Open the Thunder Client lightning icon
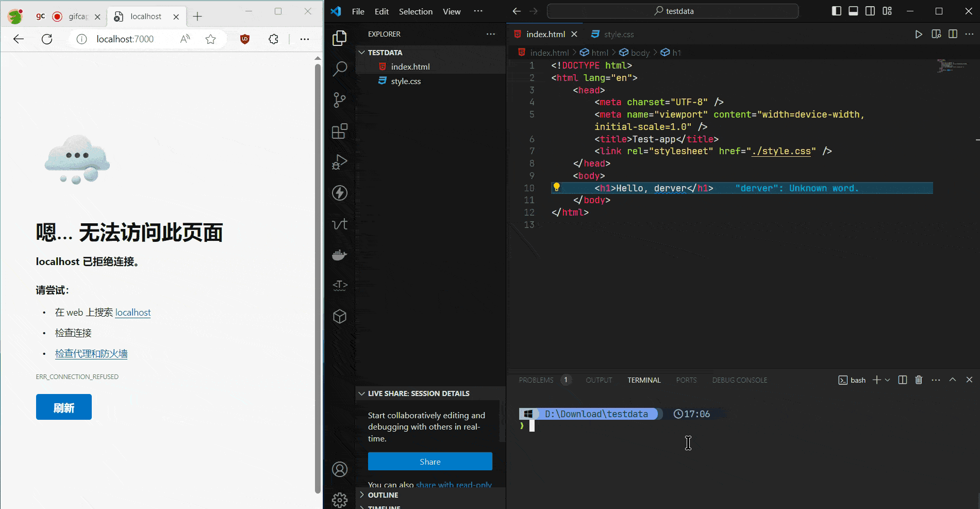The width and height of the screenshot is (980, 509). (x=340, y=193)
